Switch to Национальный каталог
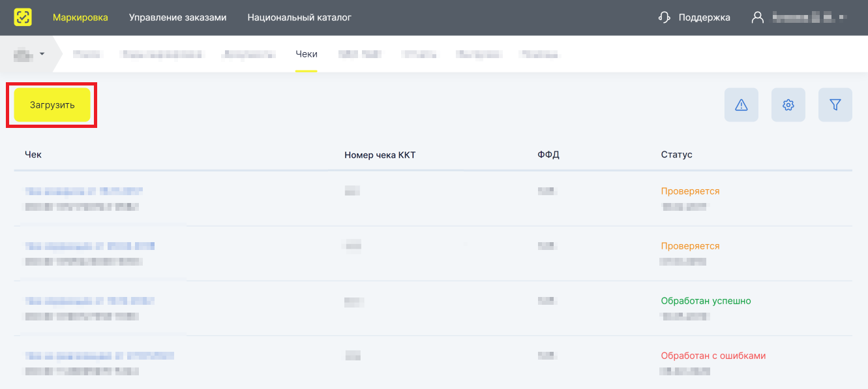 tap(299, 18)
